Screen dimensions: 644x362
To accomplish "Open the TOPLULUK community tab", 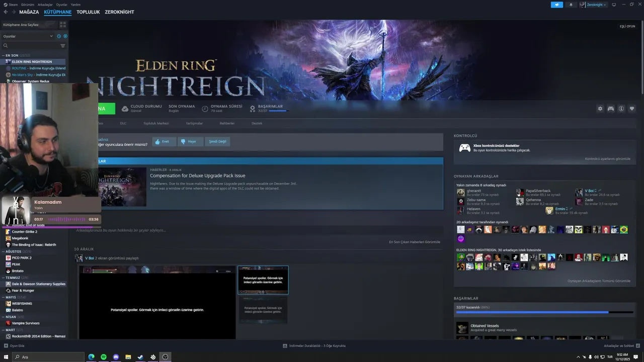I will click(x=88, y=12).
